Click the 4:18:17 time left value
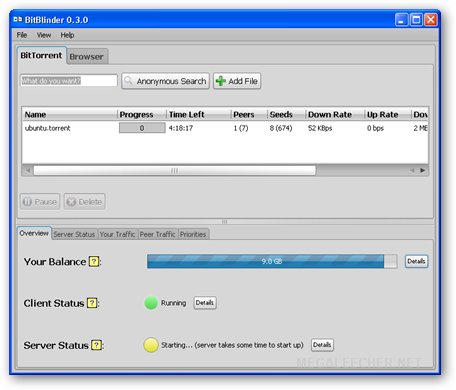Screen dimensions: 456x390 tap(181, 128)
